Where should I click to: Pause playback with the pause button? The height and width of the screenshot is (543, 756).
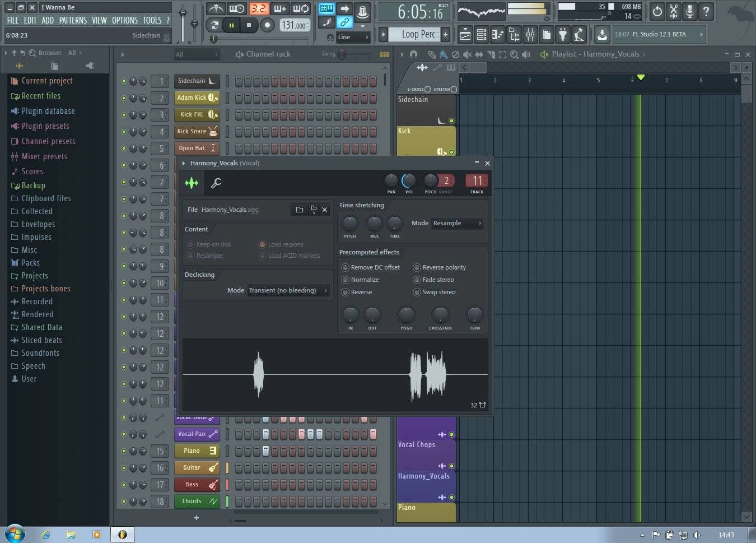pos(231,25)
